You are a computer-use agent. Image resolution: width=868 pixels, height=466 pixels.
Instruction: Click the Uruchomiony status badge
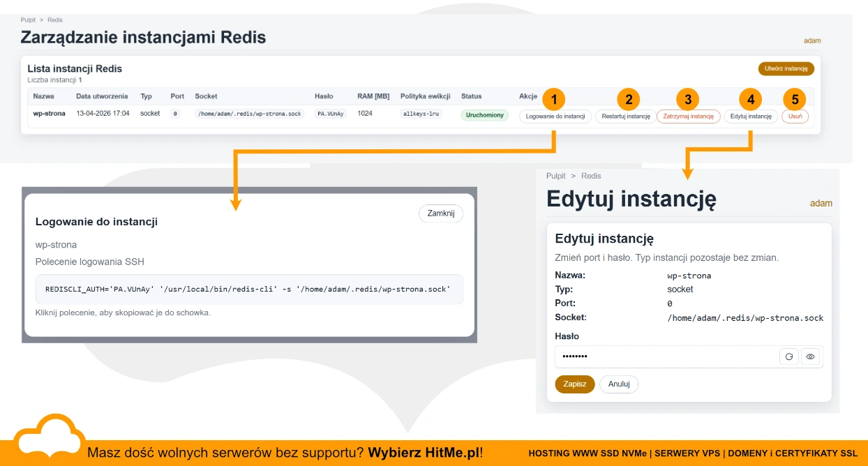[485, 115]
